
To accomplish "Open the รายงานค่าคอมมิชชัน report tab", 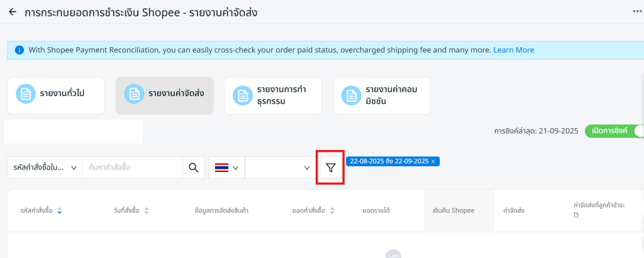I will point(382,95).
